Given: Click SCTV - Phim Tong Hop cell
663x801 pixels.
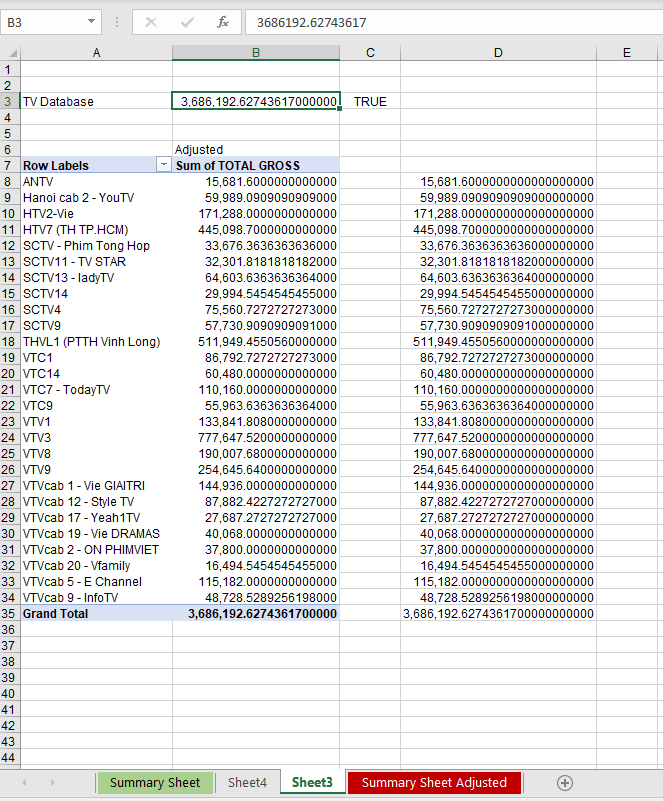Looking at the screenshot, I should click(96, 245).
